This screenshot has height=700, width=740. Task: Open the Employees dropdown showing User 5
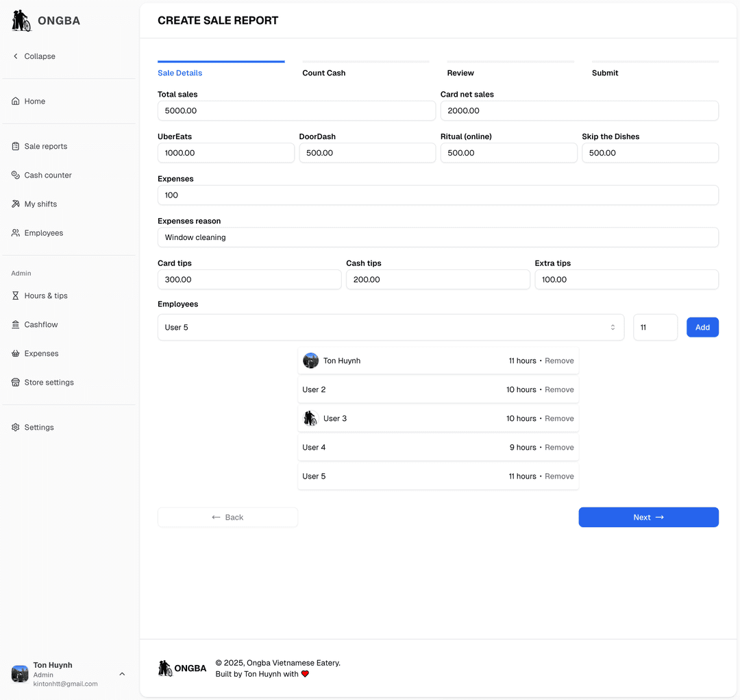tap(391, 327)
